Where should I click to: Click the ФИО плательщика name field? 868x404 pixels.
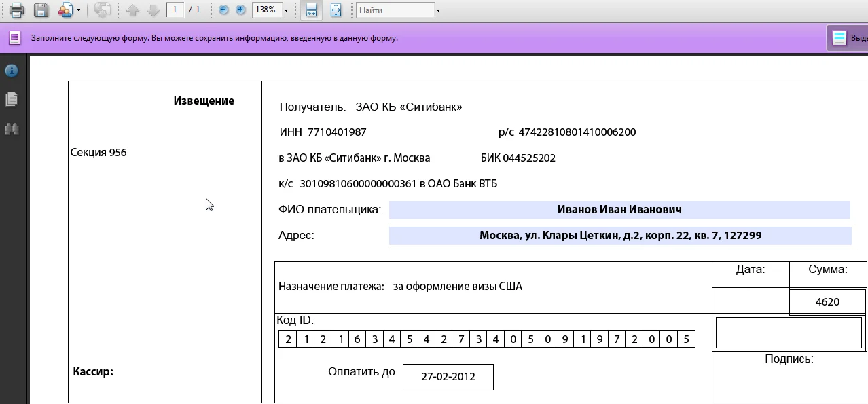tap(619, 210)
